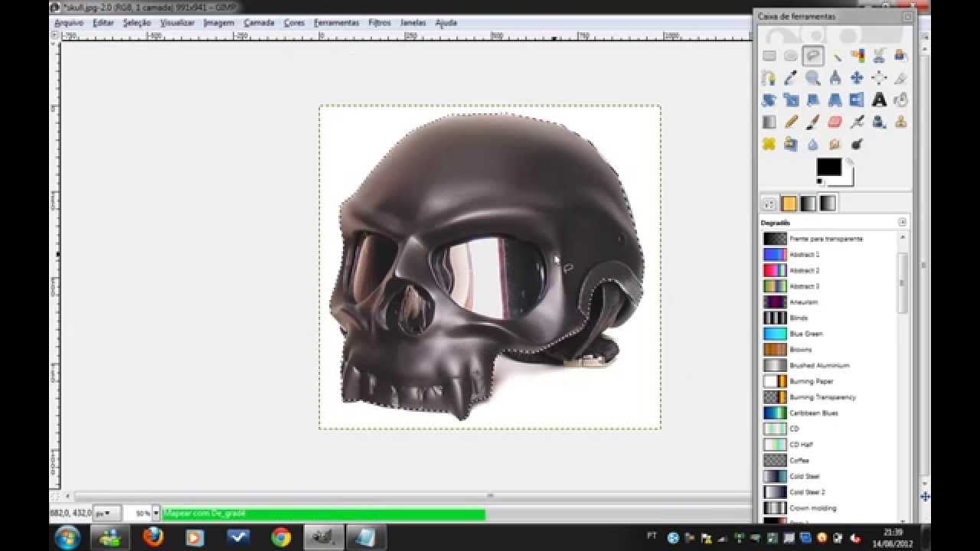Select the Airbrush tool
Image resolution: width=980 pixels, height=551 pixels.
857,122
